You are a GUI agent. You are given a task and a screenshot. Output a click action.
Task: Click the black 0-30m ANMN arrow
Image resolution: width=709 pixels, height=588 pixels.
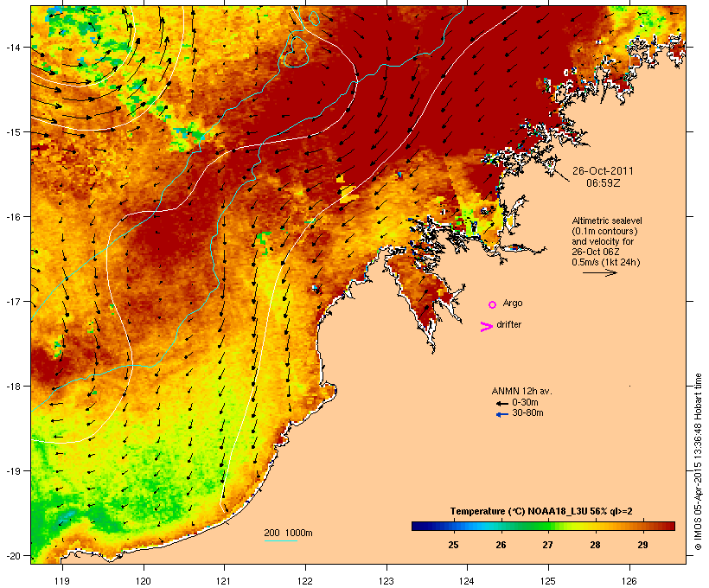coord(501,404)
